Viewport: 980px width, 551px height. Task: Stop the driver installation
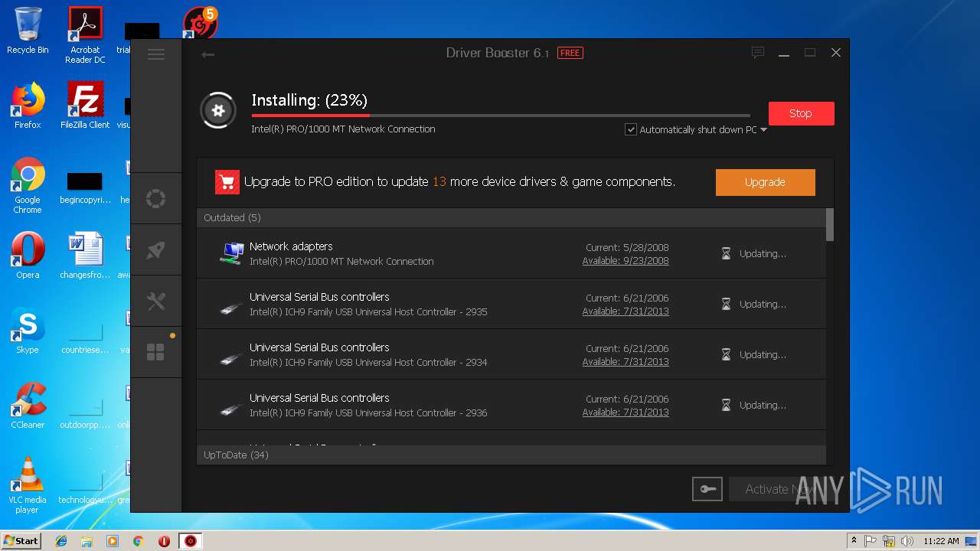point(801,113)
